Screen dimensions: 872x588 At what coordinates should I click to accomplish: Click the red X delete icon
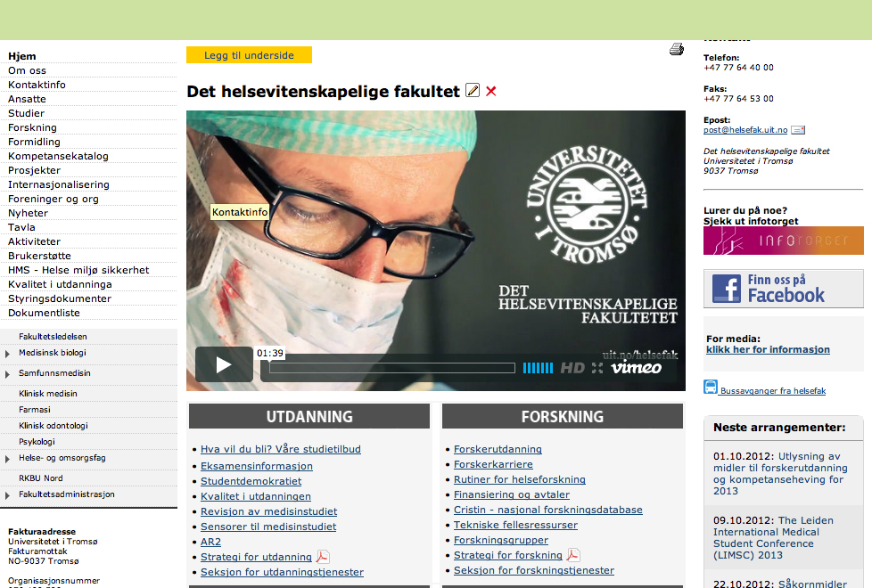tap(491, 91)
